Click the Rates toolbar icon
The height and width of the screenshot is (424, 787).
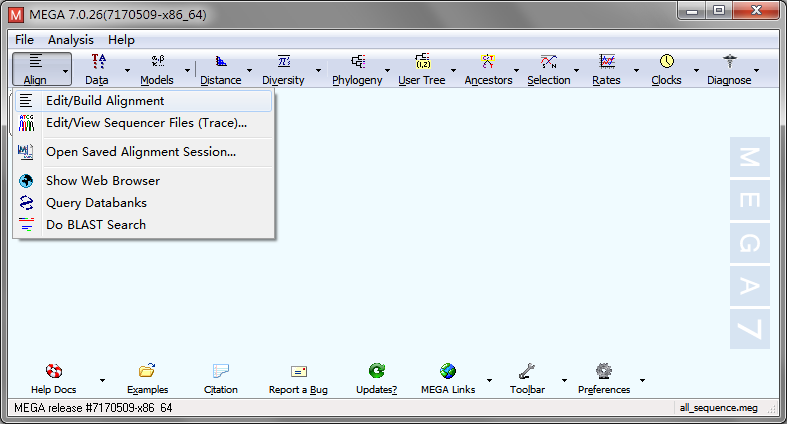(x=607, y=62)
